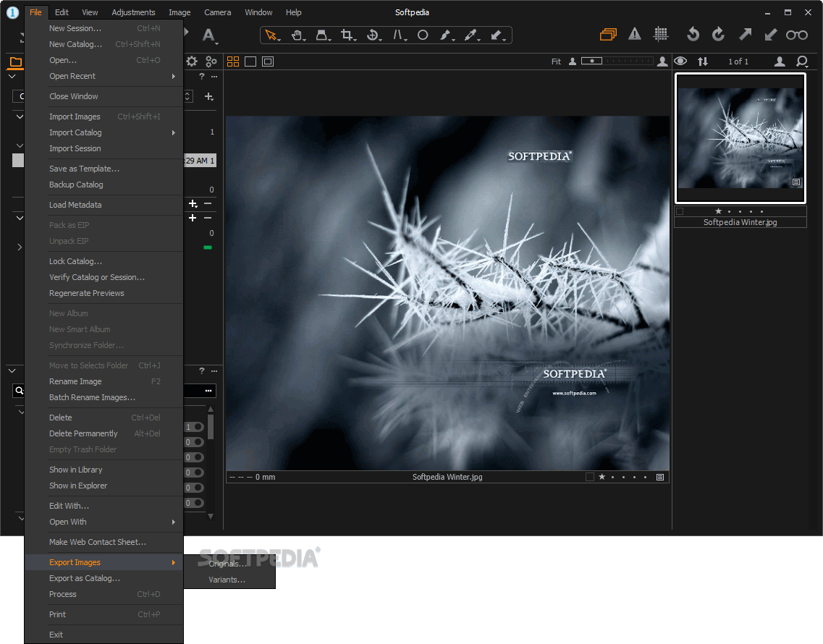
Task: Choose Import Images menu entry
Action: pos(104,116)
